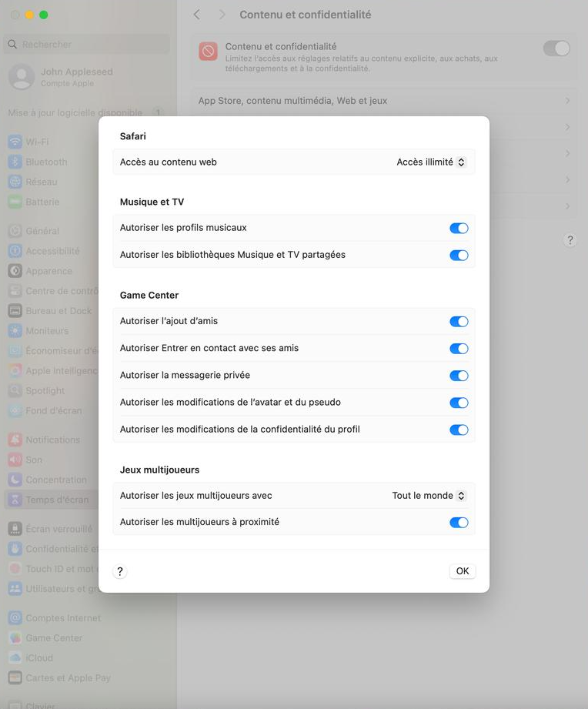Disable Autoriser l'ajout d'amis
Viewport: 588px width, 709px height.
click(x=459, y=322)
